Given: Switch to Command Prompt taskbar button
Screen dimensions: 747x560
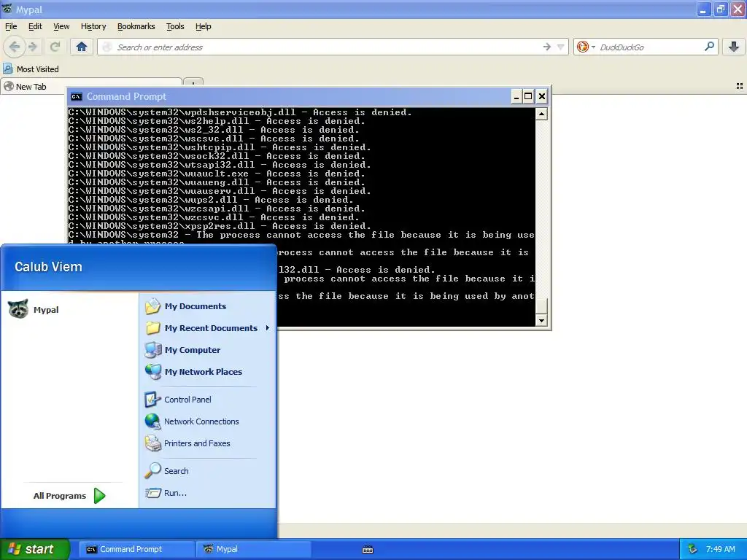Looking at the screenshot, I should tap(136, 549).
